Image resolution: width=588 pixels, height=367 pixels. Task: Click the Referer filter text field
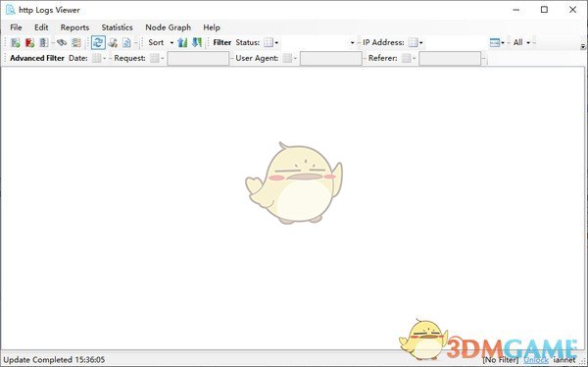pyautogui.click(x=450, y=58)
